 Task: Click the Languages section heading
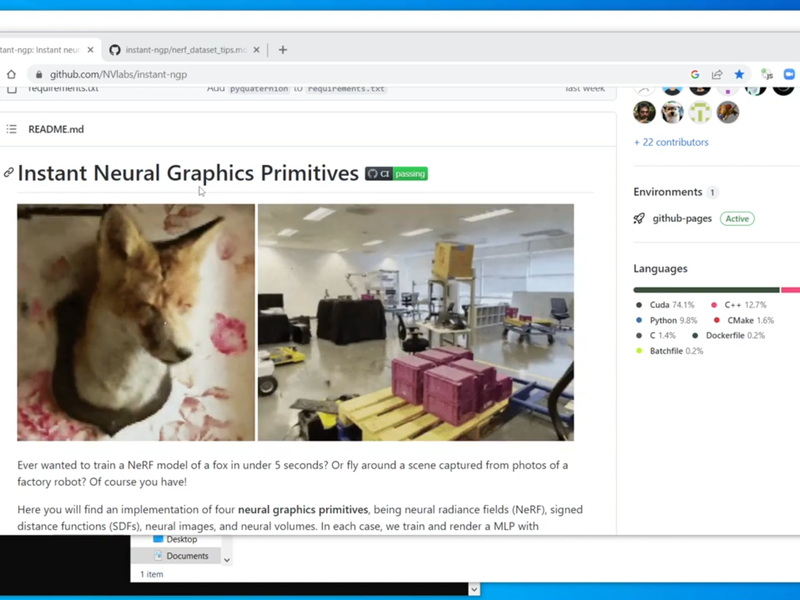660,268
